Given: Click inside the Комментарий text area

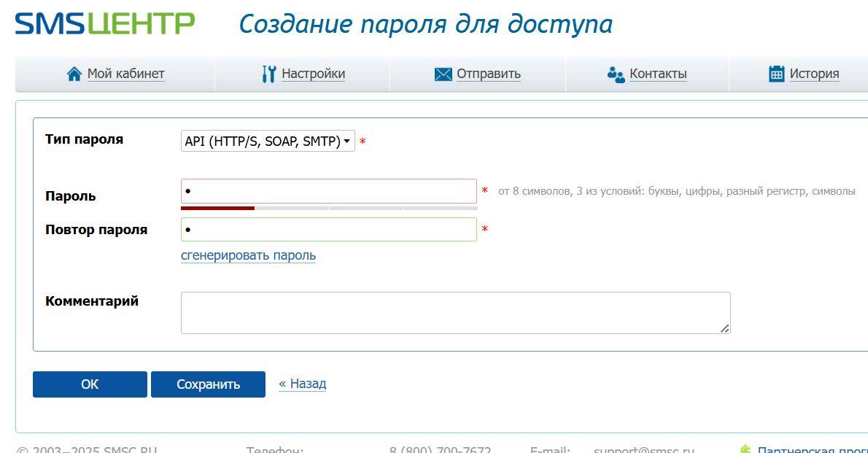Looking at the screenshot, I should (455, 312).
